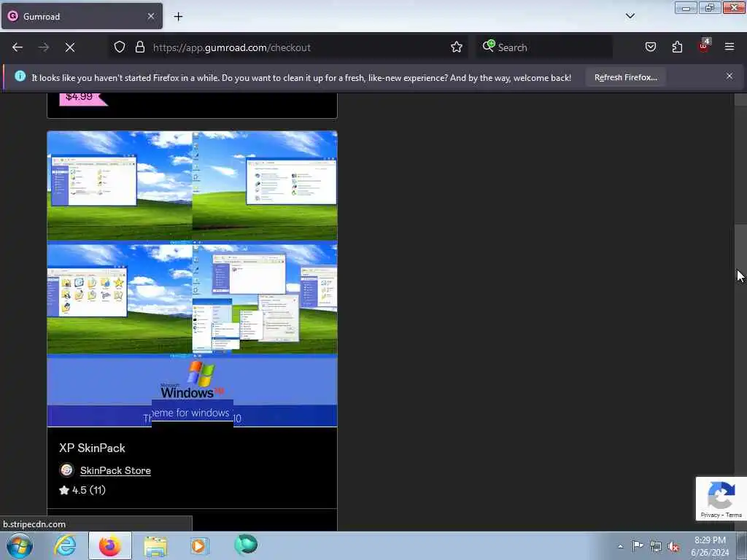This screenshot has width=747, height=560.
Task: Open the Firefox hamburger menu
Action: click(x=729, y=47)
